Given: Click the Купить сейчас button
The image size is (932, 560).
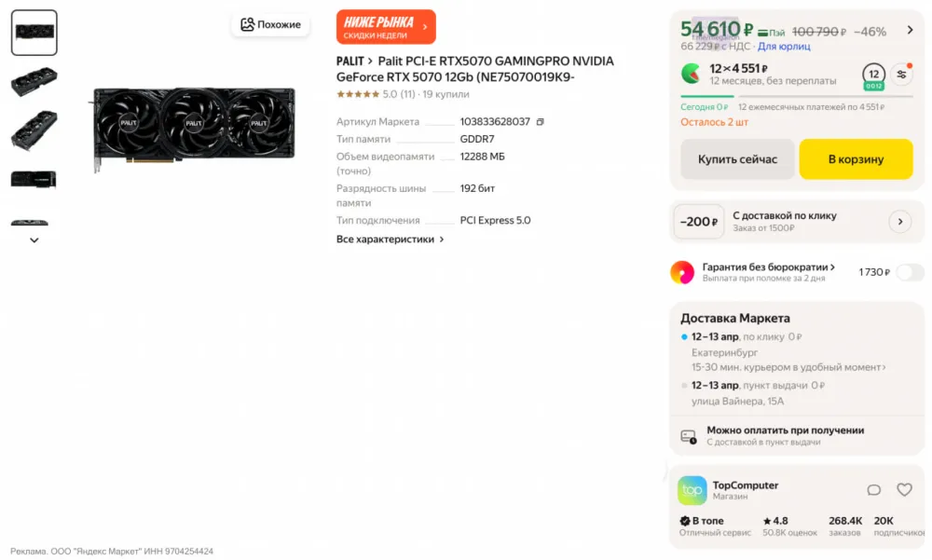Looking at the screenshot, I should (737, 159).
